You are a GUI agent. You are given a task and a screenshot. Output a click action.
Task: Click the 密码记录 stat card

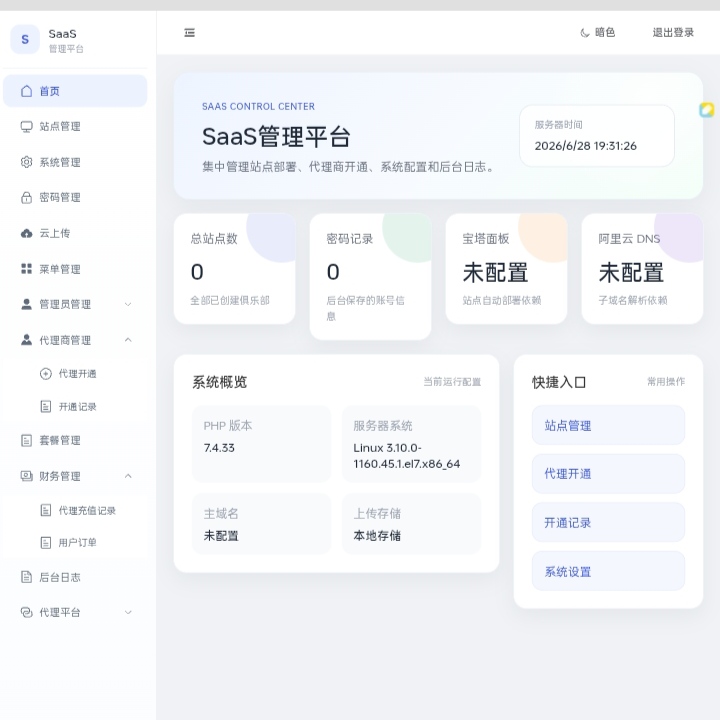pos(370,276)
